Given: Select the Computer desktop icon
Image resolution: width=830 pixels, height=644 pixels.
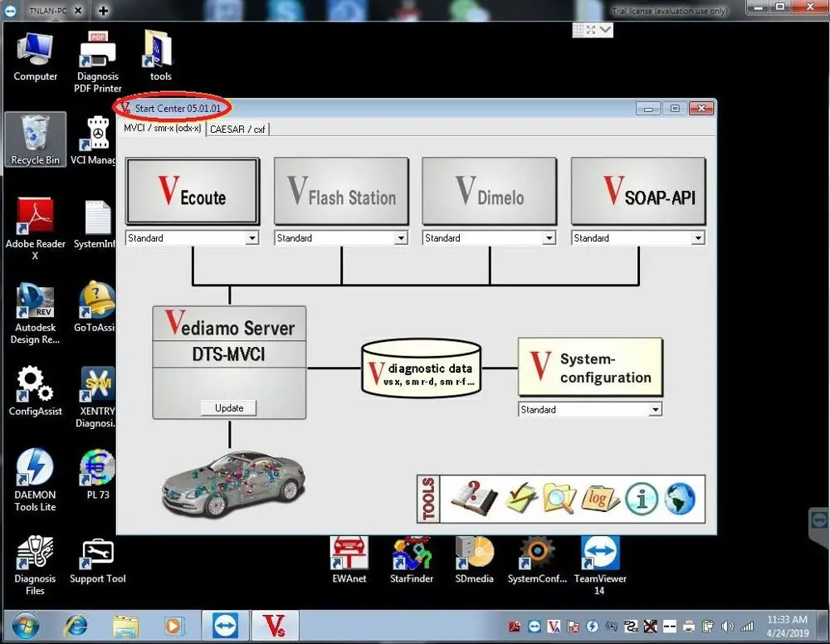Looking at the screenshot, I should coord(35,57).
